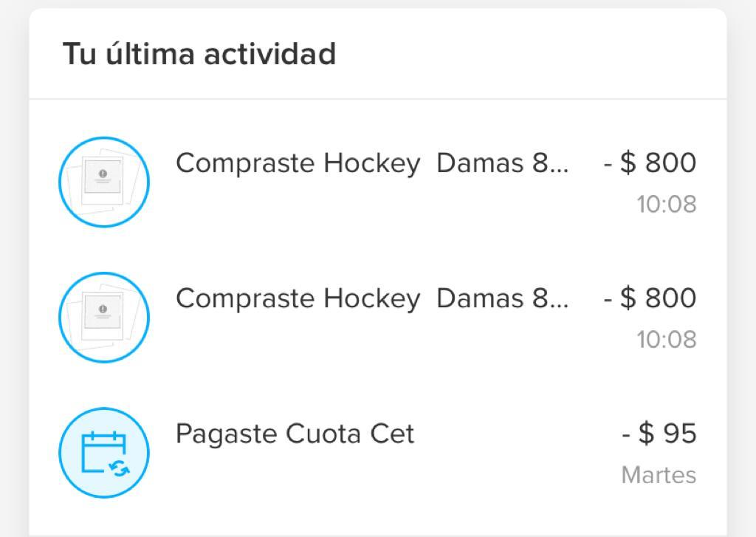Expand the truncated "Damas 8..." text in first entry
The width and height of the screenshot is (756, 537).
503,163
